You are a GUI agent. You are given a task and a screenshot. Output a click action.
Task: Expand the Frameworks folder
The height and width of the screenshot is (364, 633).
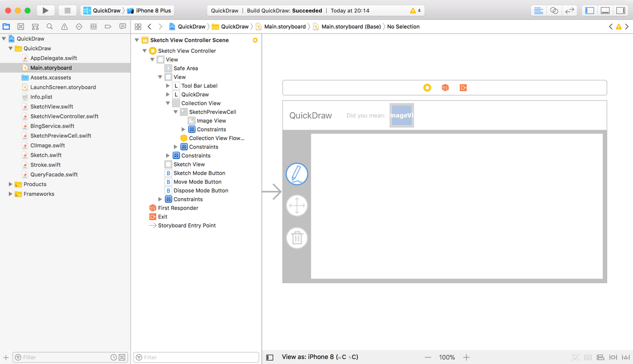click(x=11, y=194)
